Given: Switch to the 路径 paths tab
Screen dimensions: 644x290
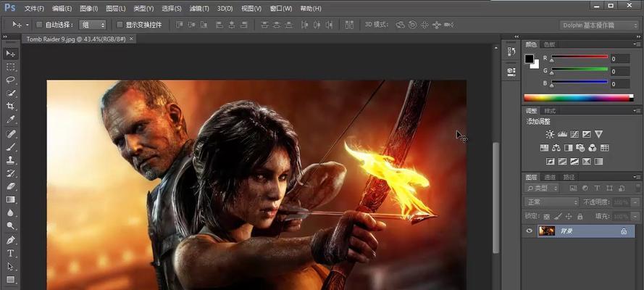Looking at the screenshot, I should pyautogui.click(x=569, y=177).
